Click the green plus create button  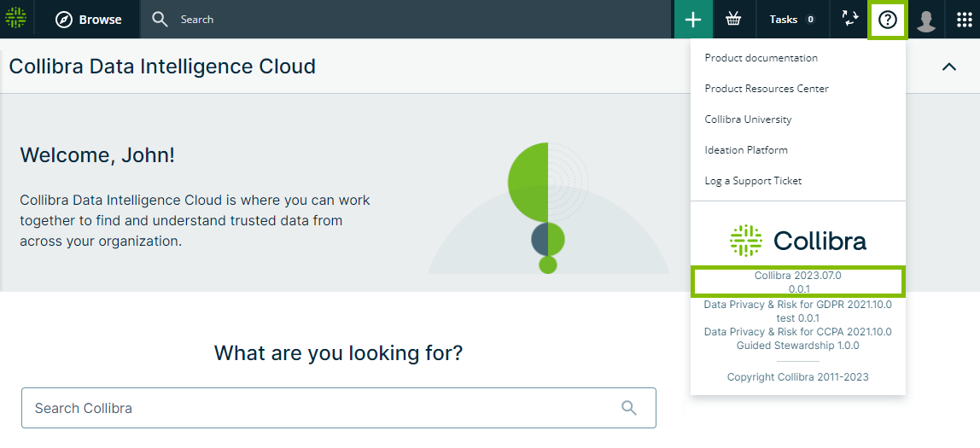tap(693, 20)
